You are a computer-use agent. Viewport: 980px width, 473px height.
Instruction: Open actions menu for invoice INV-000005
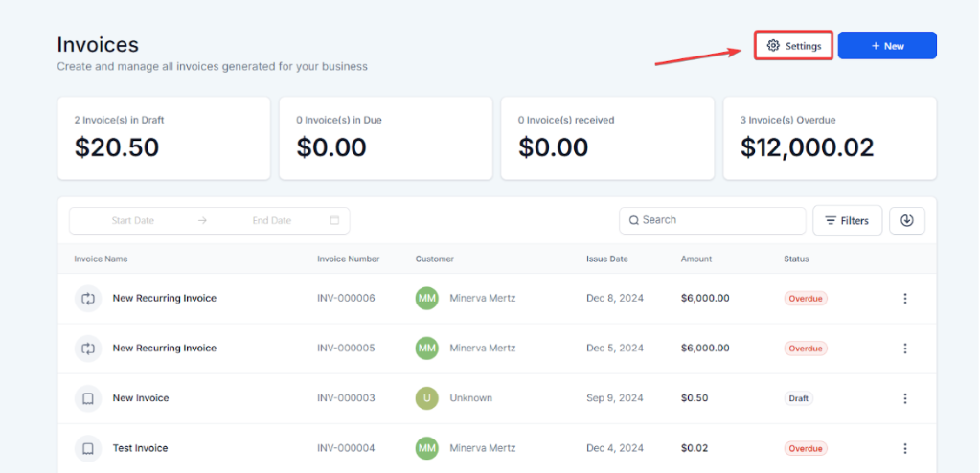coord(905,349)
